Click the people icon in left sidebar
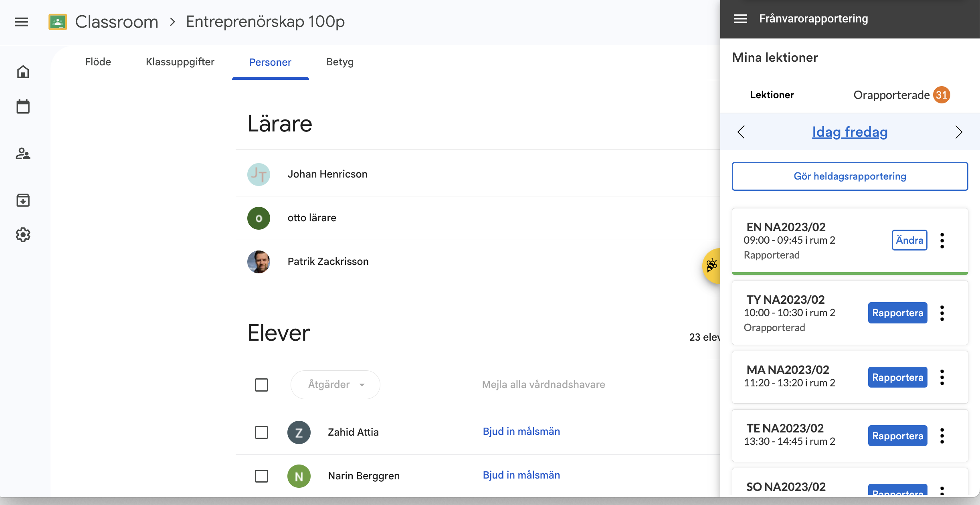 pos(23,154)
